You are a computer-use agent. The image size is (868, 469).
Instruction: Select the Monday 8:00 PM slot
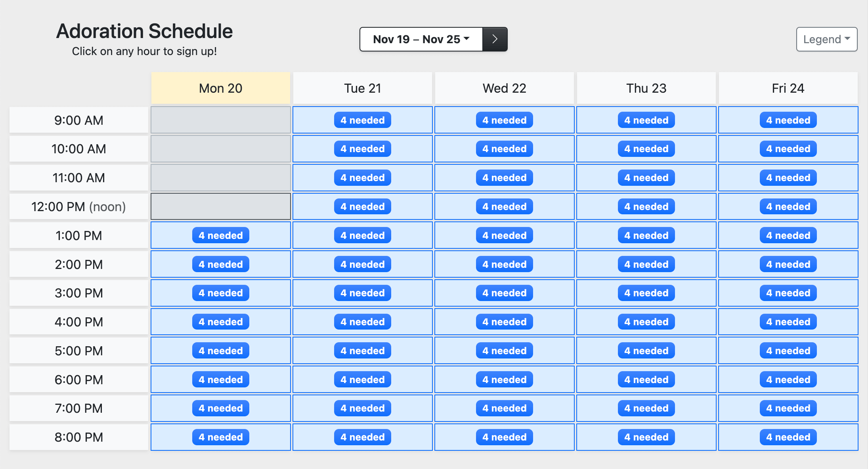[x=220, y=437]
